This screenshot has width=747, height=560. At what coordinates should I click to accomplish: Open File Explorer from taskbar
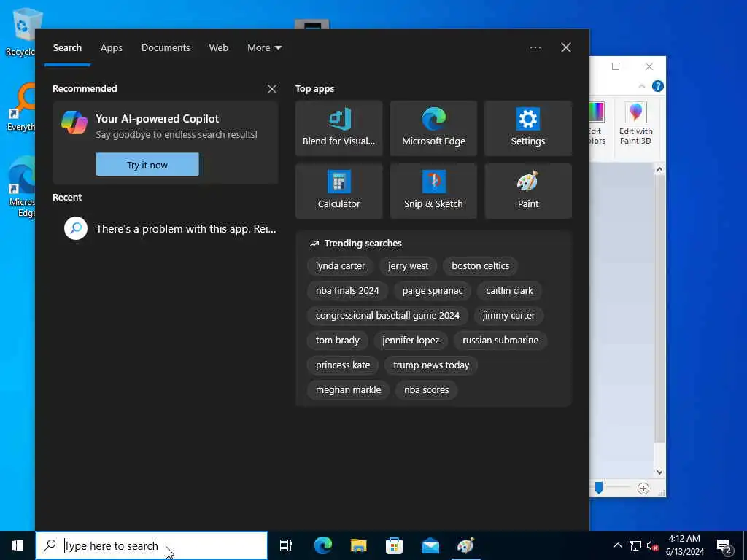click(x=359, y=545)
